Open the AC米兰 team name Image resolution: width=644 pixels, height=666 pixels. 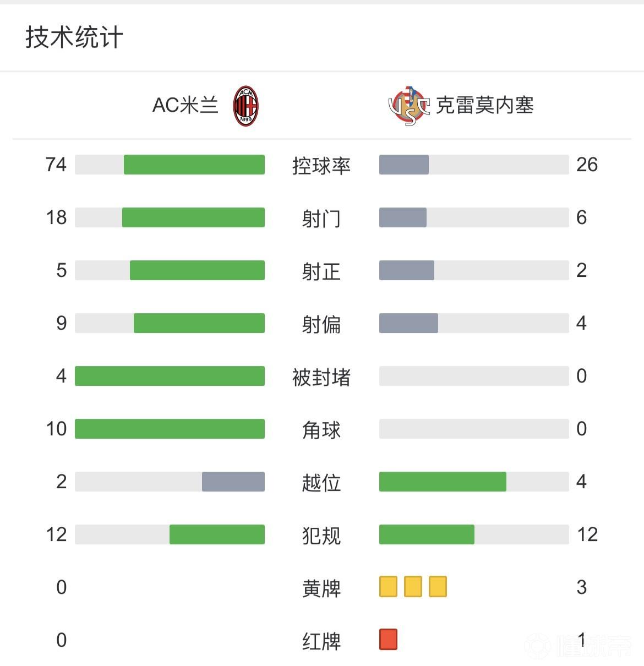click(x=185, y=105)
